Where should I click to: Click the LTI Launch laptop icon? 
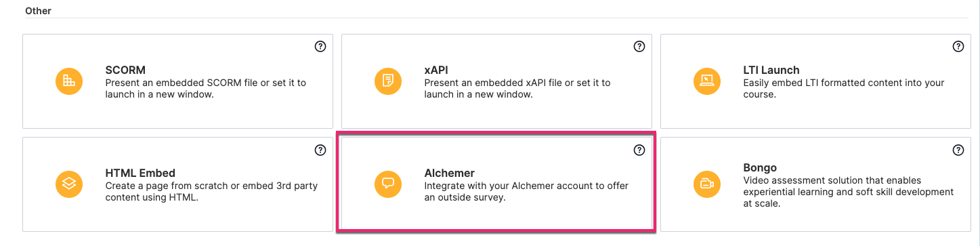pyautogui.click(x=707, y=81)
